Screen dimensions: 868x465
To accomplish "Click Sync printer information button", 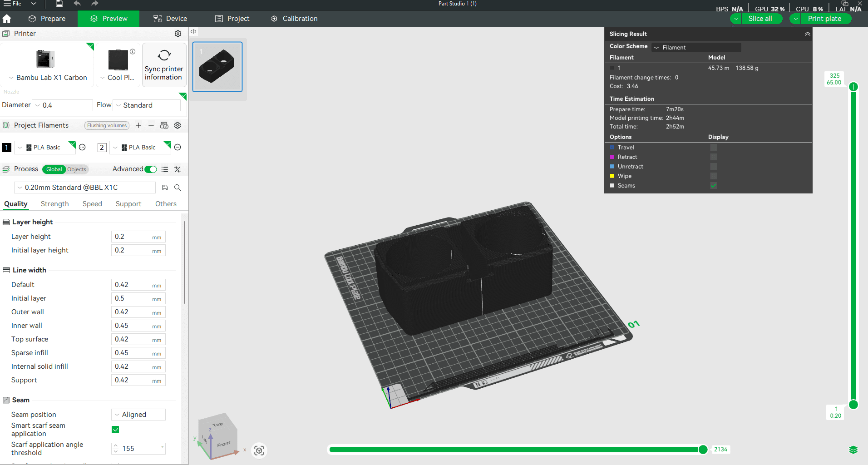I will [x=164, y=65].
